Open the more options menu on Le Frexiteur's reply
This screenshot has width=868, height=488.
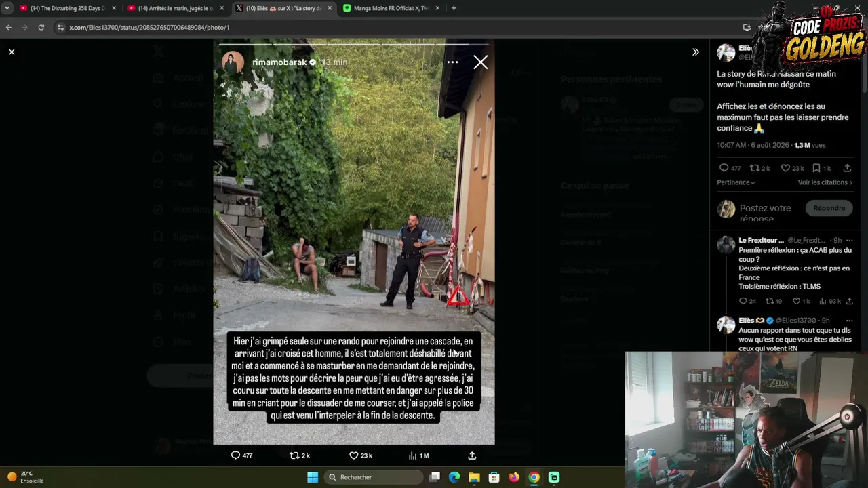(x=849, y=240)
